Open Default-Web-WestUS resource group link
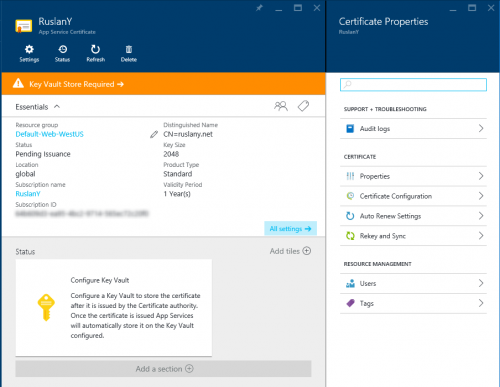 point(49,134)
